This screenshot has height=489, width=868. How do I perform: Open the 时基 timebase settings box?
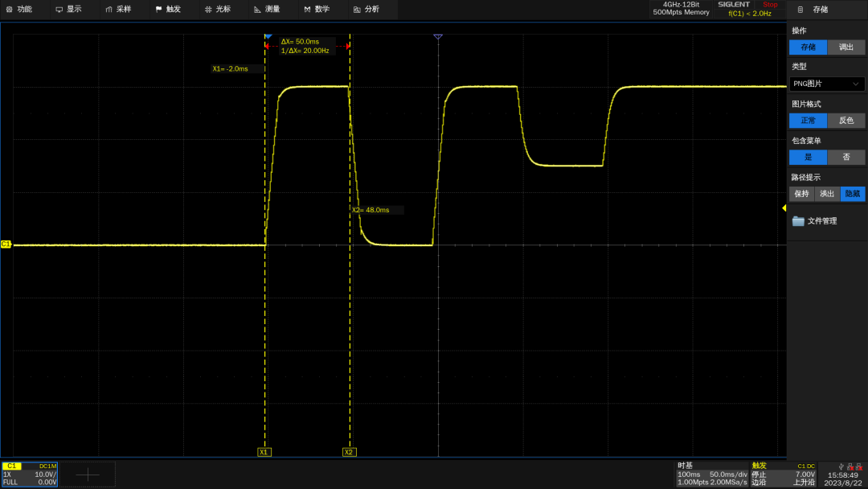click(712, 474)
